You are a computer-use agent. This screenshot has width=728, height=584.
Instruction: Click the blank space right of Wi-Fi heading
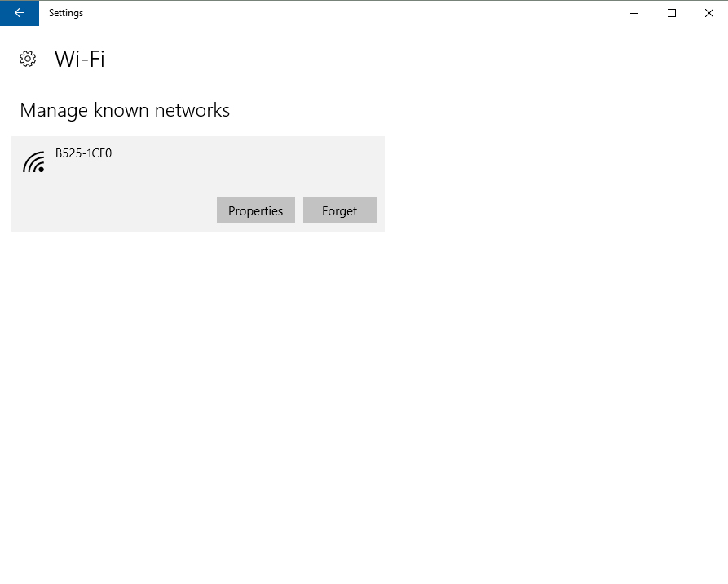click(408, 59)
